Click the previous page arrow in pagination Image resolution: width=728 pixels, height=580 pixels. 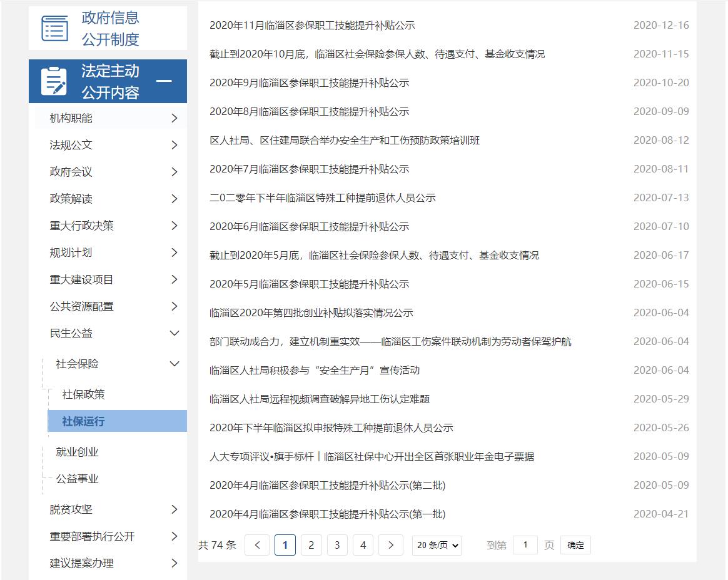pos(256,544)
